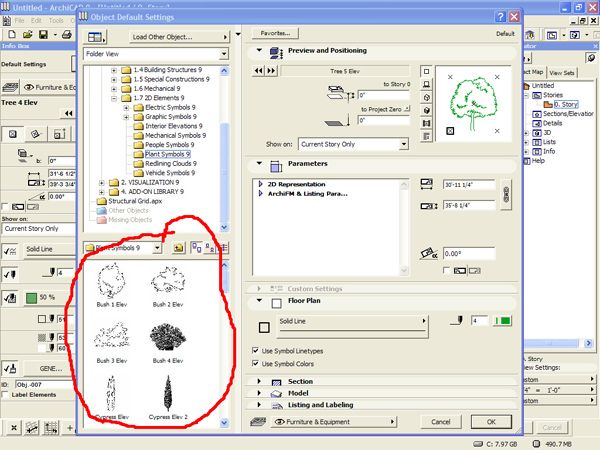Select People Symbols 9 folder in tree
The width and height of the screenshot is (600, 450).
170,145
